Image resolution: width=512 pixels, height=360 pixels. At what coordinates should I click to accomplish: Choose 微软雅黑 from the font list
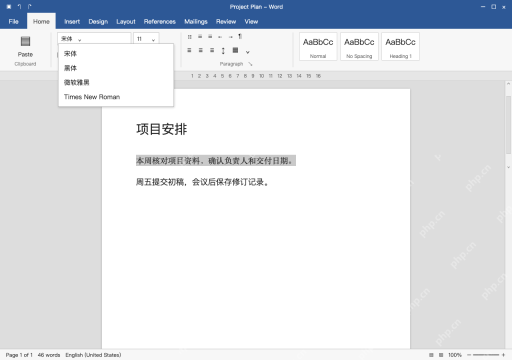pos(116,82)
